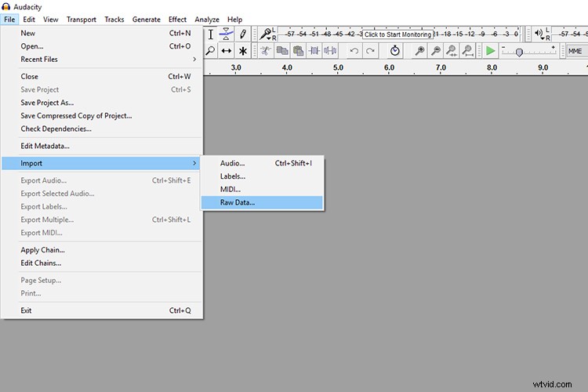Click the Sync-Lock Tracks clock icon
This screenshot has width=588, height=392.
(395, 51)
